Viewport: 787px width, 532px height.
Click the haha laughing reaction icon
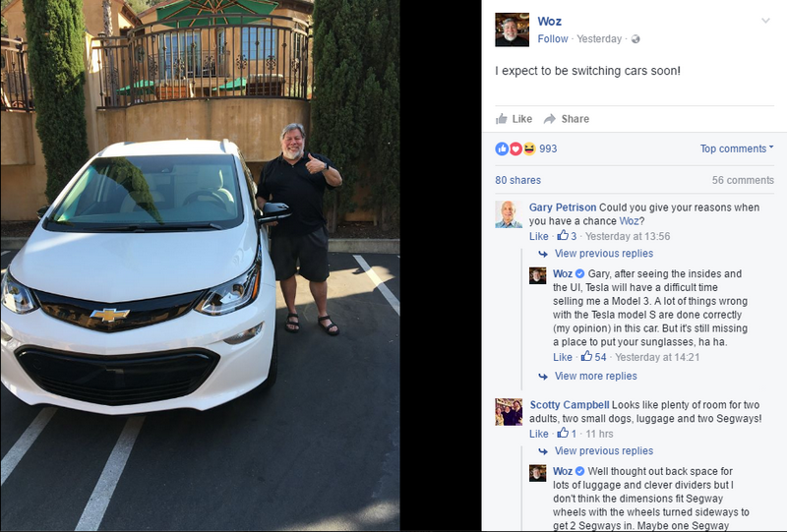pyautogui.click(x=528, y=148)
